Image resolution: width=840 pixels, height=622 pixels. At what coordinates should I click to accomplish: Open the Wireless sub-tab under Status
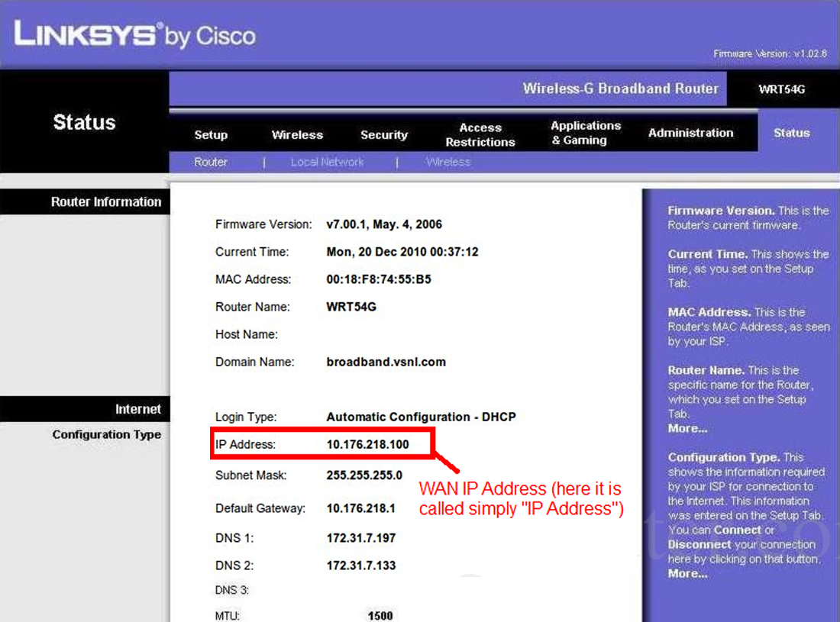coord(448,162)
